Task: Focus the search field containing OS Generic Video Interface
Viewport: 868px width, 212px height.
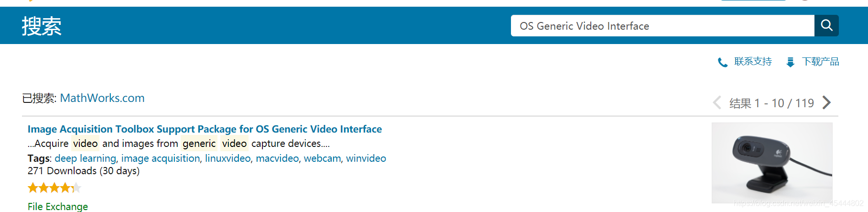Action: click(x=662, y=26)
